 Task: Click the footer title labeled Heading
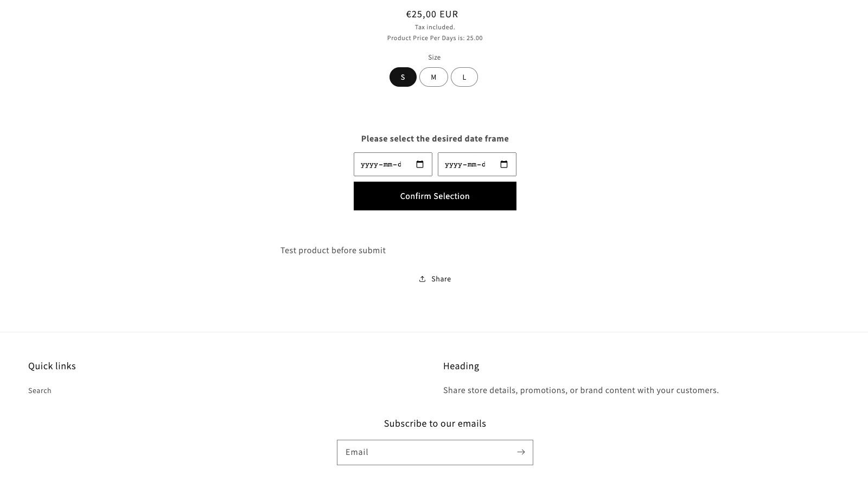(461, 366)
